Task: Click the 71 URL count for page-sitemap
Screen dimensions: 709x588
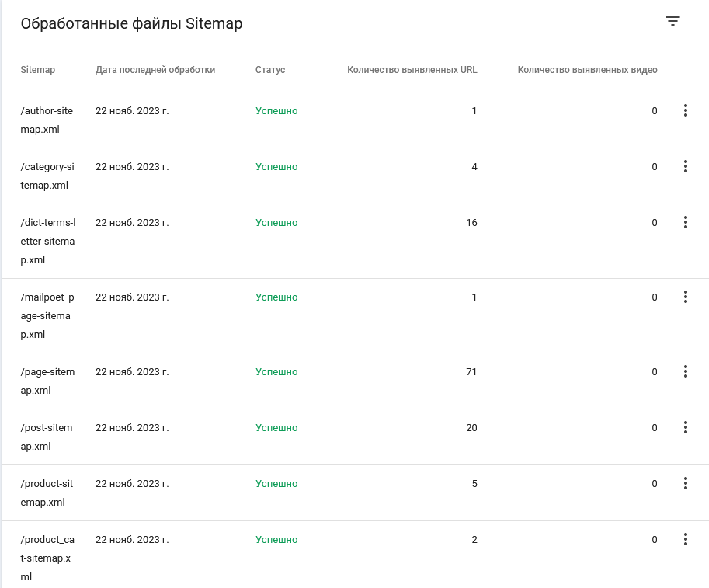Action: click(x=471, y=372)
